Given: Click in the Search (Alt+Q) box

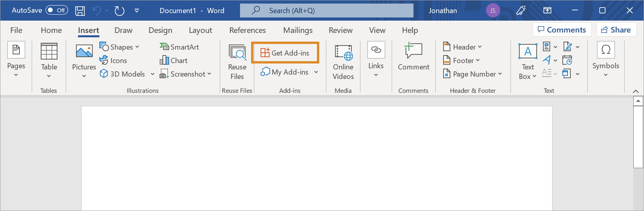Looking at the screenshot, I should pyautogui.click(x=327, y=11).
